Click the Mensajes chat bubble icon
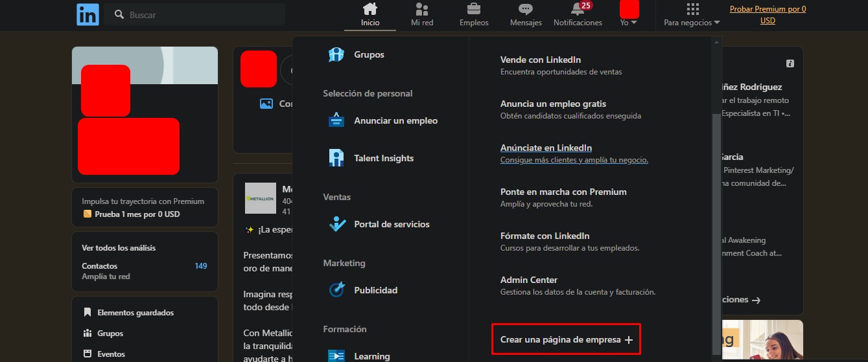Screen dimensions: 868x362 526,9
